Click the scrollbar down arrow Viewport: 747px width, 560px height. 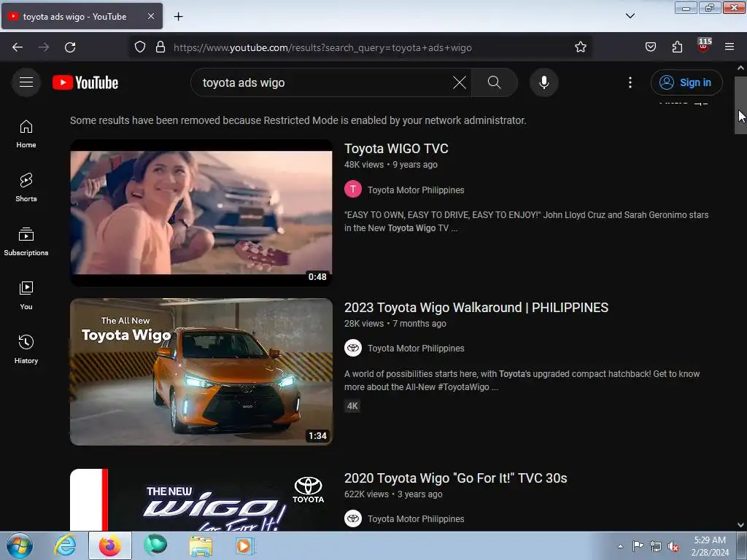coord(740,525)
